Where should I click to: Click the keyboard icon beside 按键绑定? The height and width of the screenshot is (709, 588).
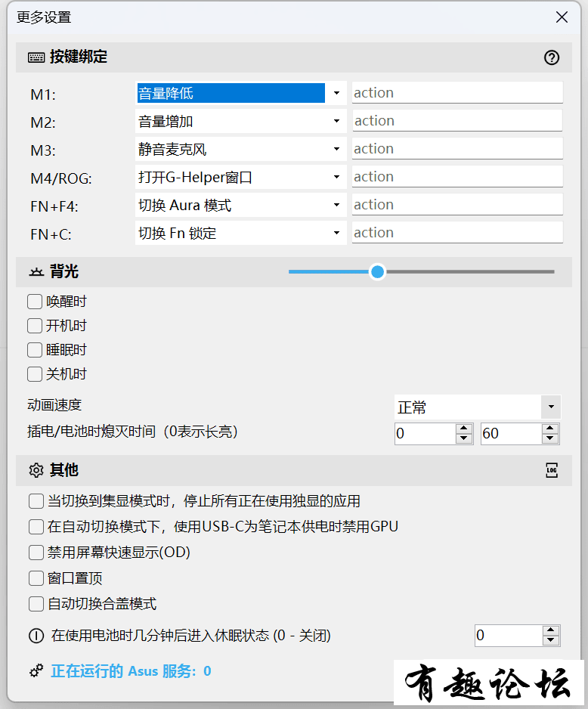(x=36, y=57)
